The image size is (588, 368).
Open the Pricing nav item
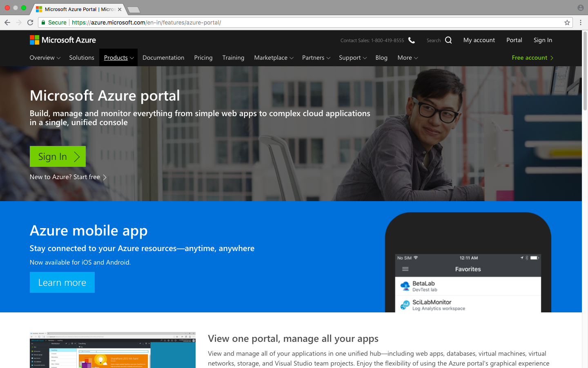click(203, 58)
